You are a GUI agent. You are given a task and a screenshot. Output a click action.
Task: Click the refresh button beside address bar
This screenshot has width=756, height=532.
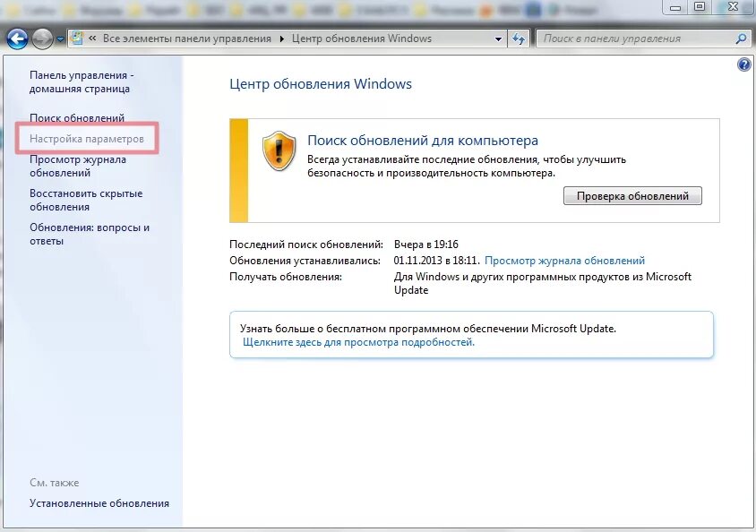[519, 39]
